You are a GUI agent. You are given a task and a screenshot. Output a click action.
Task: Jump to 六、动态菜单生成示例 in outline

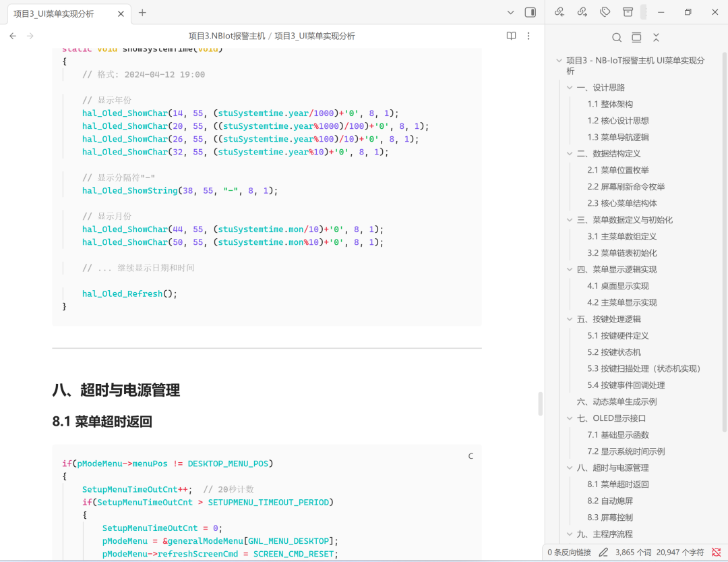point(617,401)
